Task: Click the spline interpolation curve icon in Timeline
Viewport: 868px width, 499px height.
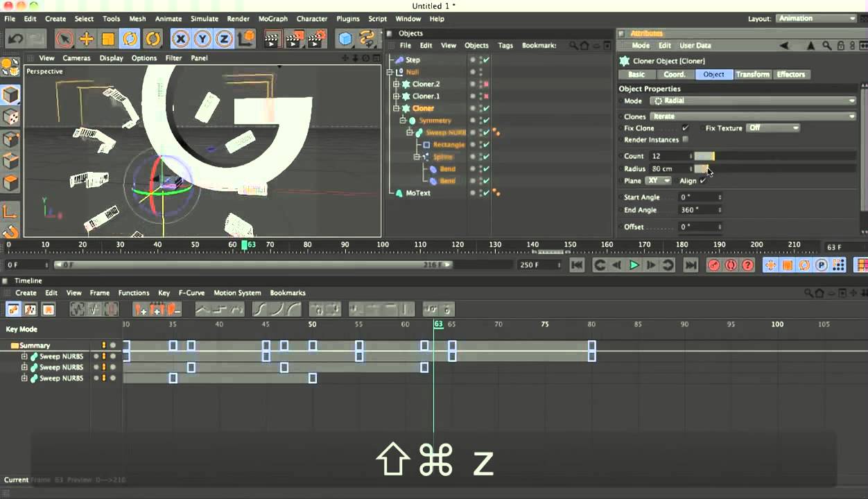Action: click(261, 309)
